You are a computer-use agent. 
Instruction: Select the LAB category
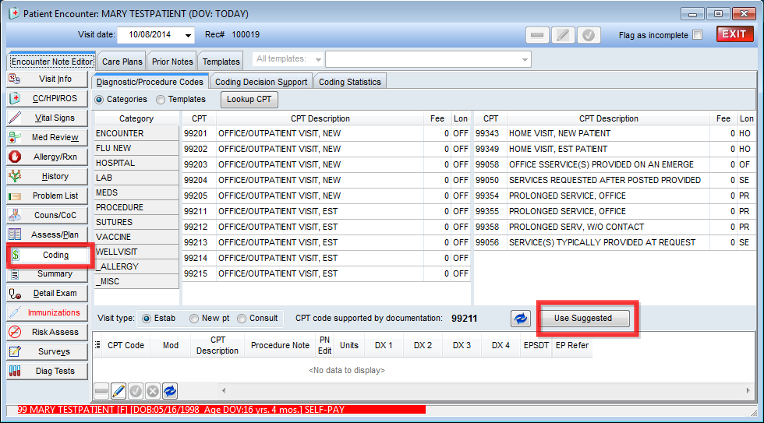pos(136,178)
